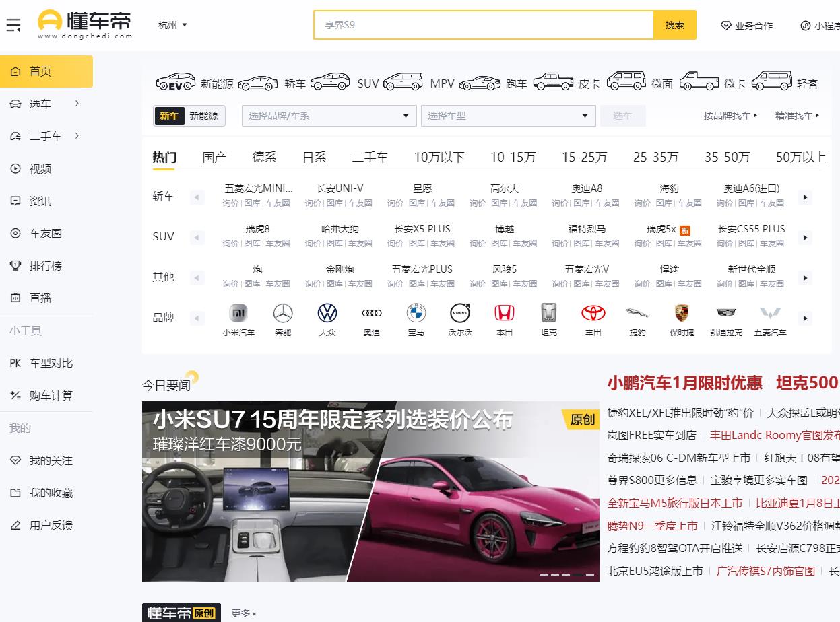The image size is (840, 622).
Task: Choose the 轻客 body type icon
Action: [772, 82]
